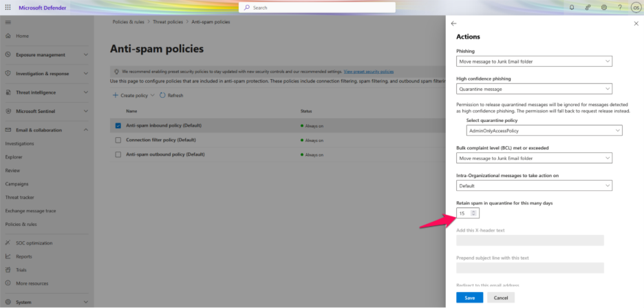Click the Save button

tap(469, 298)
